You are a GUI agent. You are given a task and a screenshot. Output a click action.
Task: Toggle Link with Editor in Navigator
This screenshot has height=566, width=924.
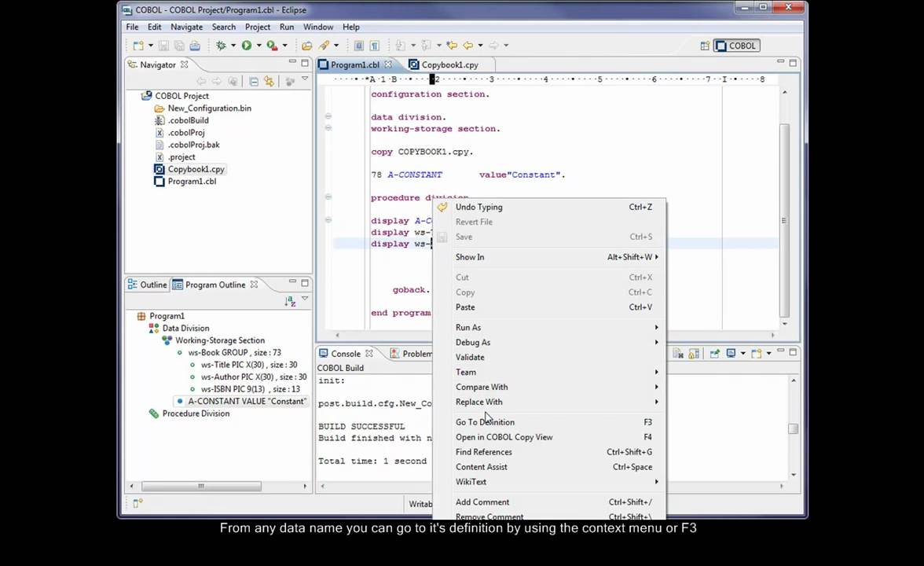(x=269, y=82)
